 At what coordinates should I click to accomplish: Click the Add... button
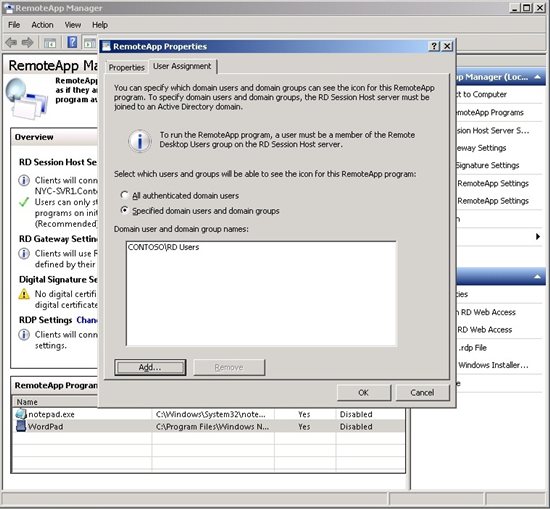click(x=150, y=367)
